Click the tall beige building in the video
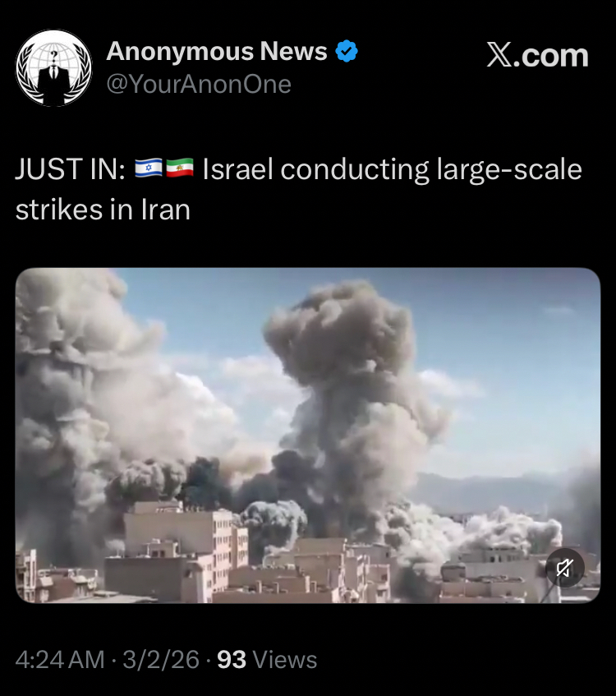 coord(177,551)
